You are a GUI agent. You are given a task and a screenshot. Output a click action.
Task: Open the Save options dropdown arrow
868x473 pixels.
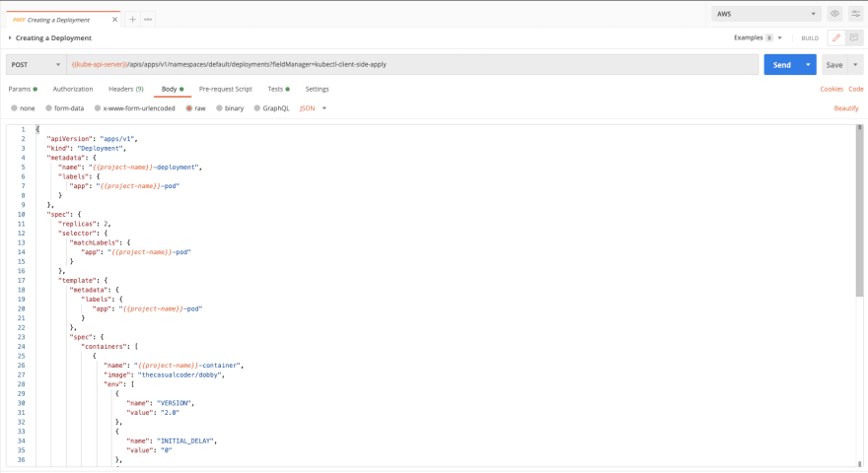pos(855,65)
